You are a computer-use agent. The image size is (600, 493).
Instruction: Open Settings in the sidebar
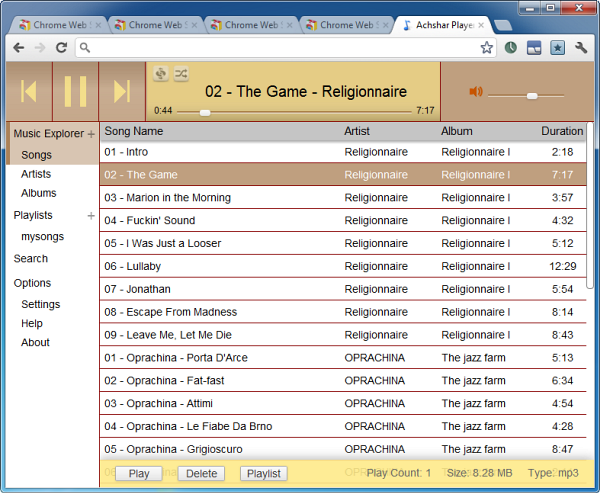[41, 305]
